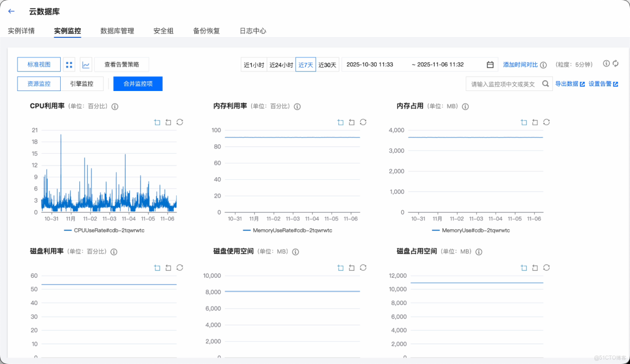Click the reset zoom icon on 内存利用率 chart

coord(351,122)
